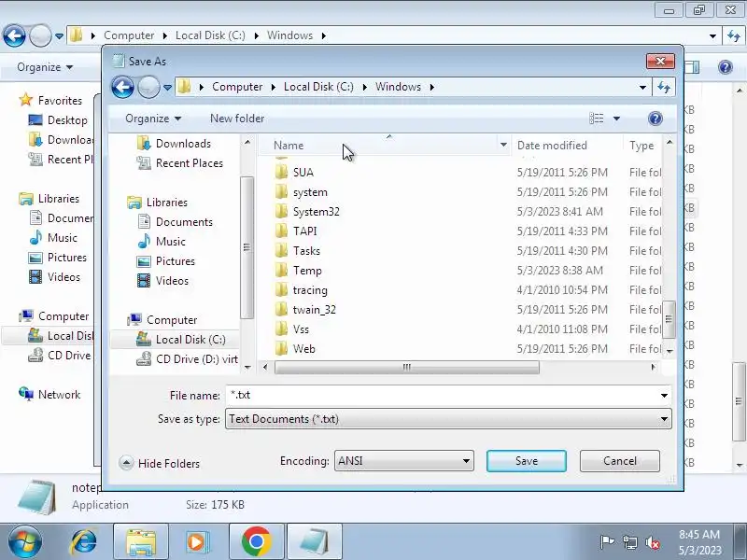Select Computer in Save As navigation pane
The width and height of the screenshot is (747, 560).
coord(172,320)
